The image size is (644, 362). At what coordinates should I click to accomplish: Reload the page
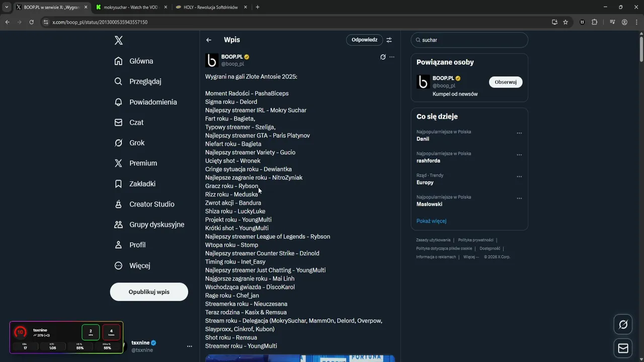pyautogui.click(x=32, y=22)
